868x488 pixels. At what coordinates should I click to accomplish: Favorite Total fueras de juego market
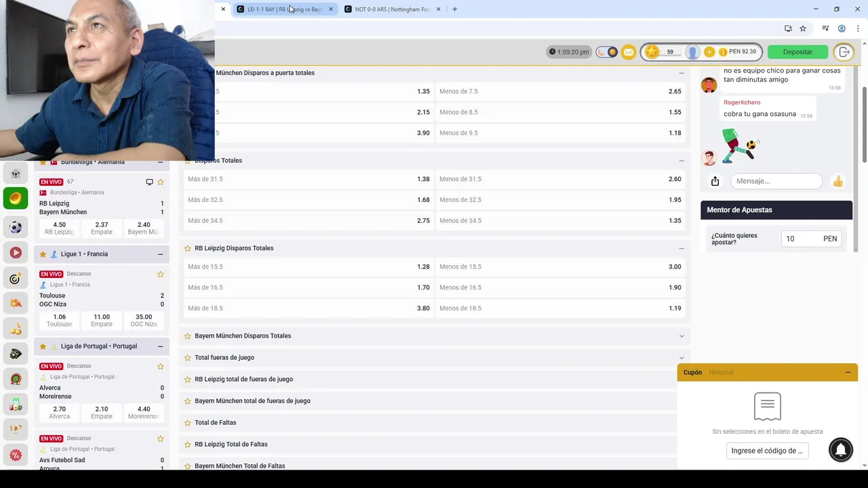[x=188, y=357]
